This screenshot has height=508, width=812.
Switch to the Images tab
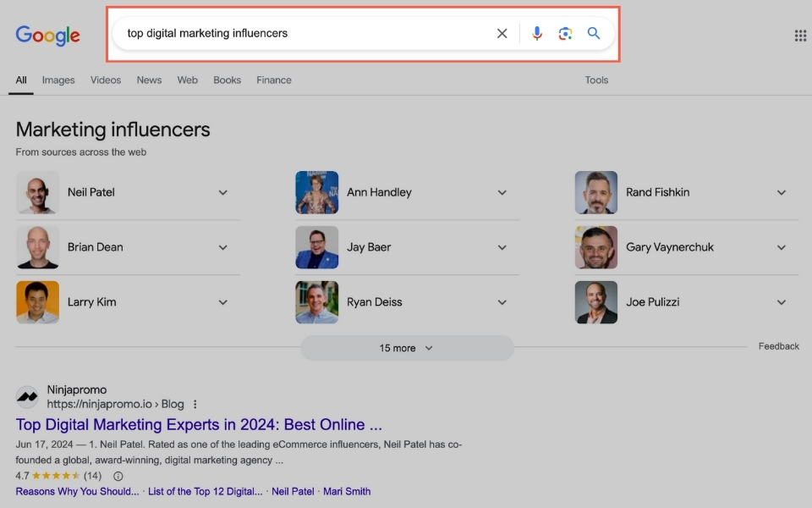[x=58, y=80]
